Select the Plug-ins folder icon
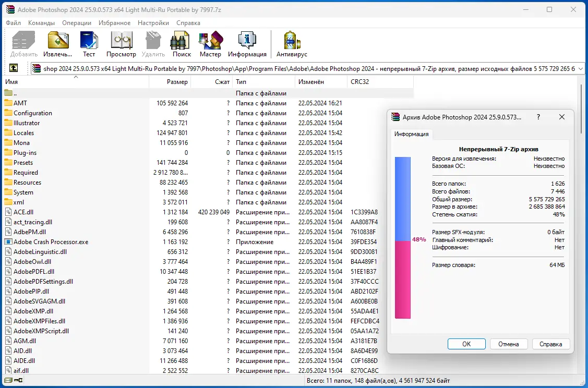The height and width of the screenshot is (388, 588). click(8, 153)
